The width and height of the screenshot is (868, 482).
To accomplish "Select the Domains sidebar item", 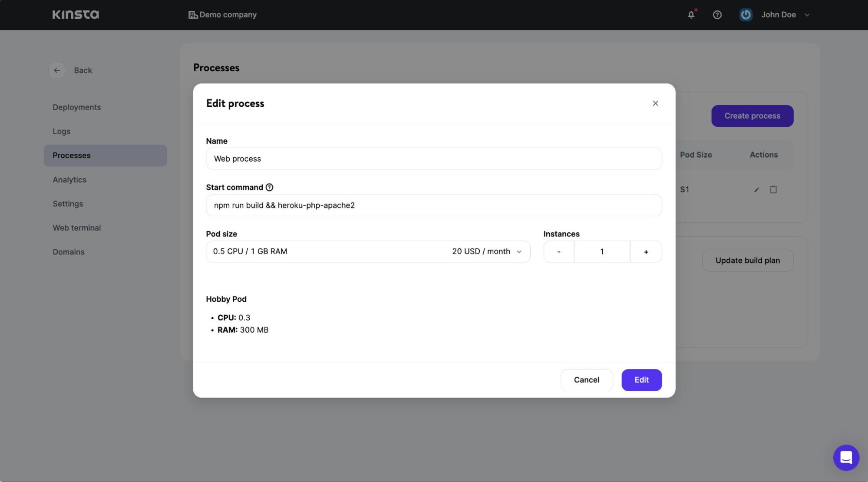I will [68, 252].
